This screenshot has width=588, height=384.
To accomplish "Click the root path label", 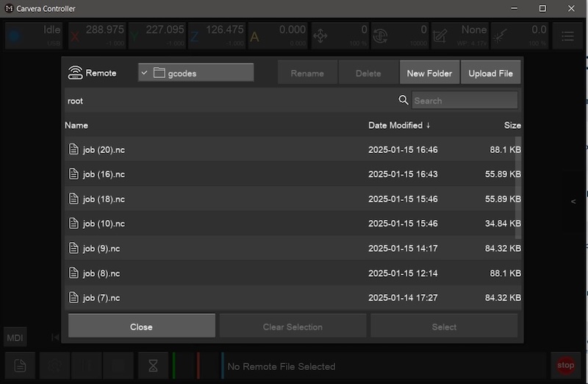I will pyautogui.click(x=75, y=101).
